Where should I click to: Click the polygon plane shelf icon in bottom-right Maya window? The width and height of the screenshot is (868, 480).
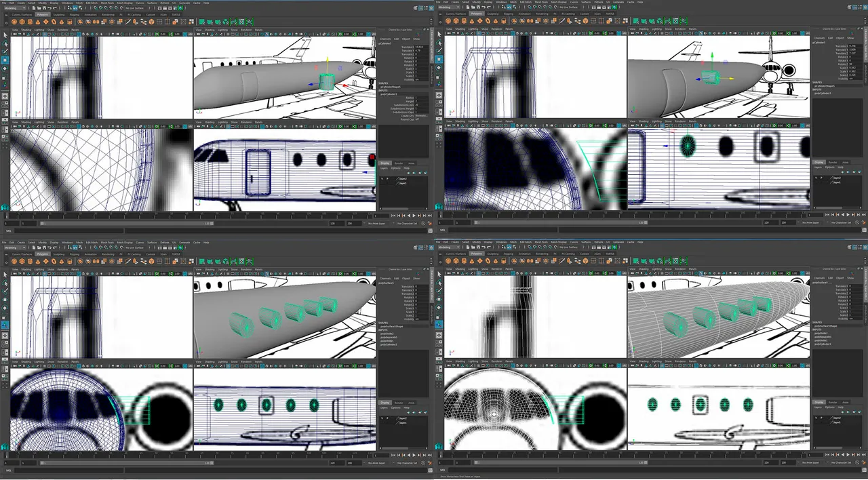coord(479,261)
